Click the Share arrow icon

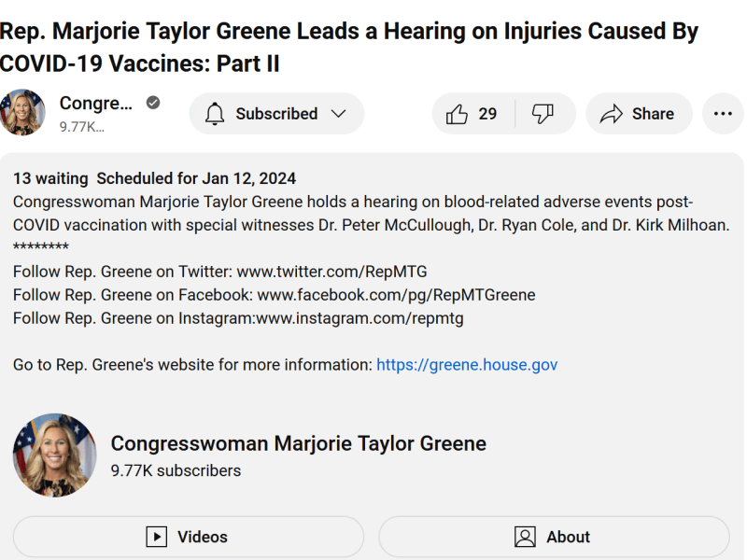tap(612, 114)
